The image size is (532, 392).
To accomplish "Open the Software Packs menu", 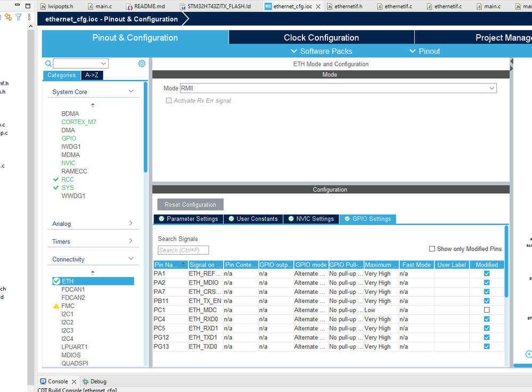I will pyautogui.click(x=322, y=51).
